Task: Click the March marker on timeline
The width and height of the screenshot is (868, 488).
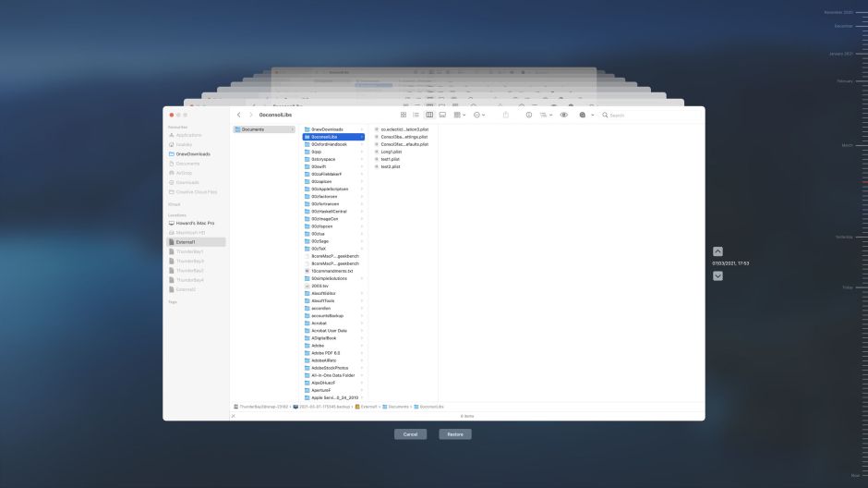Action: [x=847, y=145]
